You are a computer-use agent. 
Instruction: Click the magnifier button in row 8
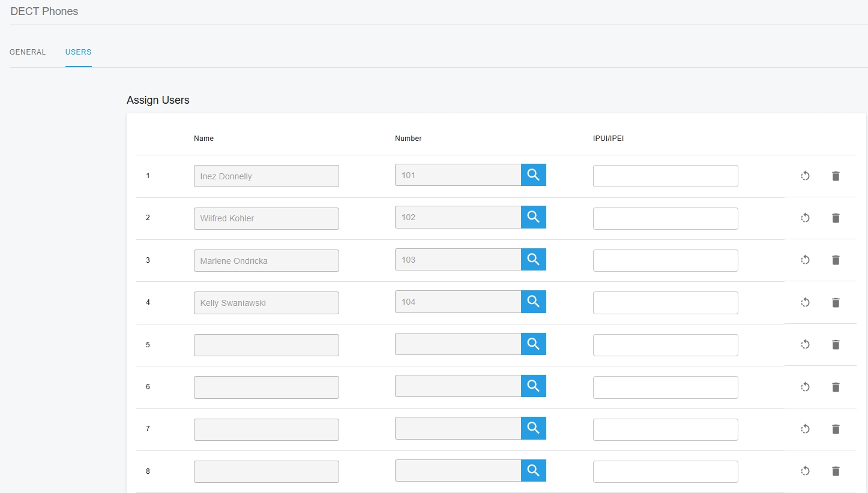[x=533, y=470]
